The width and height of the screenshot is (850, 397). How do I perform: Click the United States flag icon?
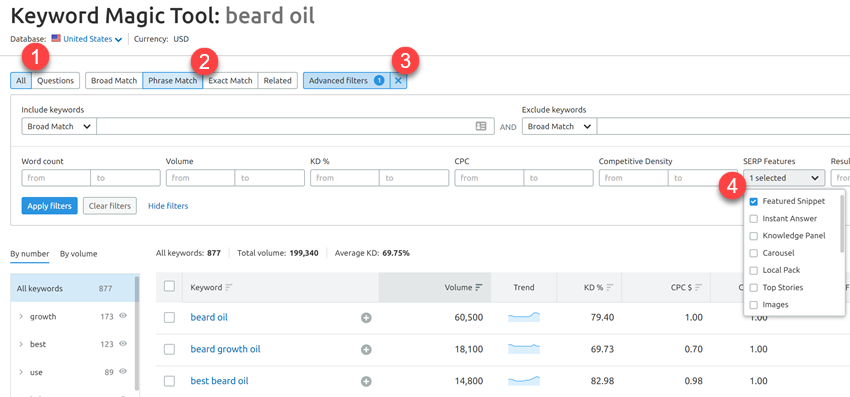coord(56,39)
